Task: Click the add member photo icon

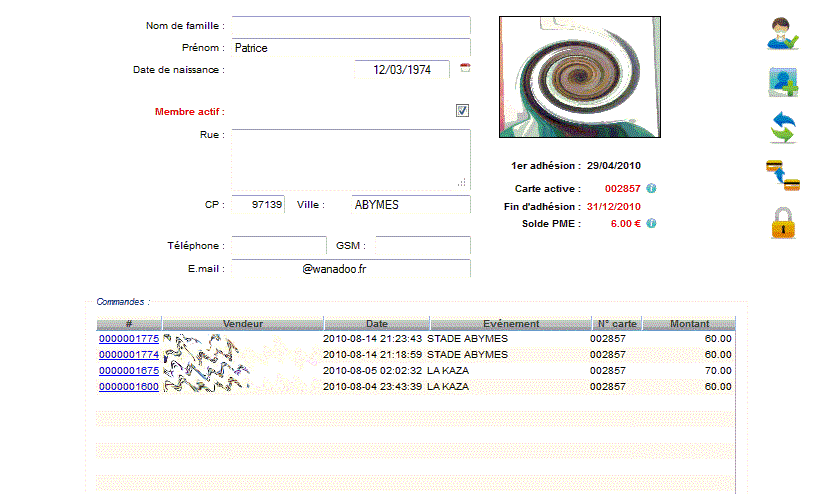Action: [783, 82]
